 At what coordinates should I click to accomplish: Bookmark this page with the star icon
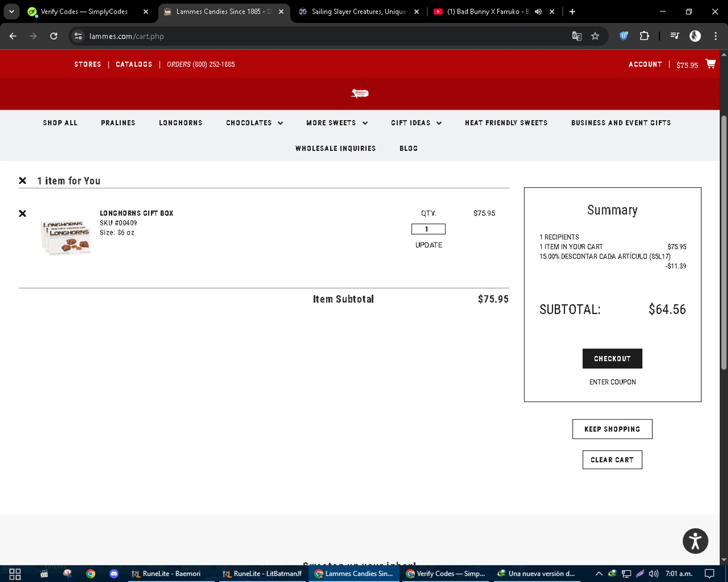coord(595,36)
